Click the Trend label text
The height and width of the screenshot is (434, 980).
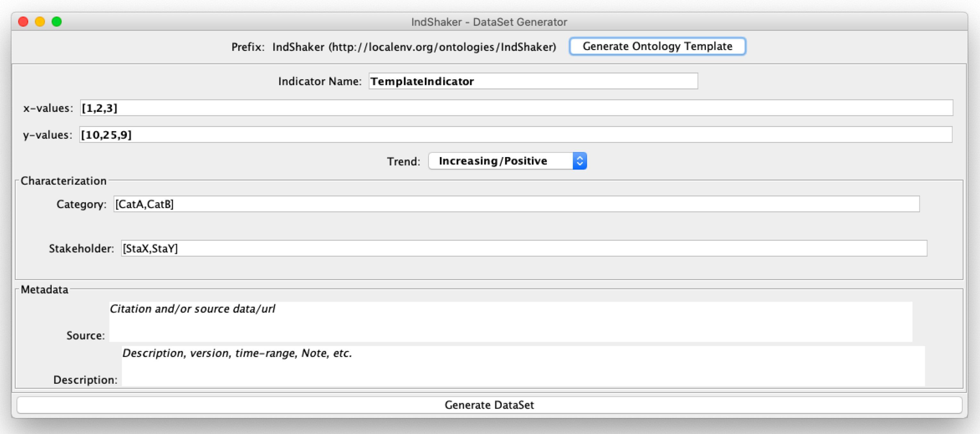403,161
